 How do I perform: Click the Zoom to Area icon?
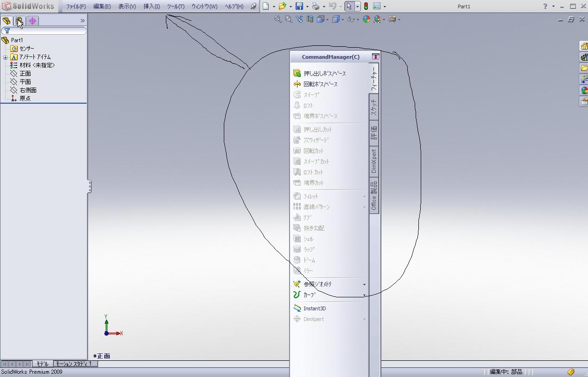tap(288, 19)
